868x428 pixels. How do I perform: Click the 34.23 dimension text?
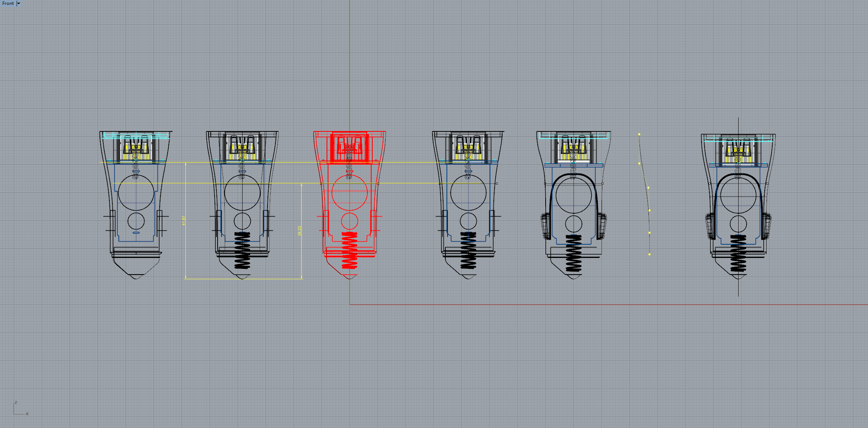[x=300, y=231]
